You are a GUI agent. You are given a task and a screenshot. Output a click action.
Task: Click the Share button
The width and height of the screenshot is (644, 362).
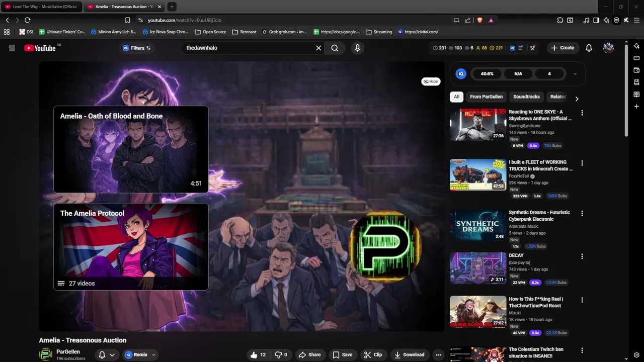[309, 354]
